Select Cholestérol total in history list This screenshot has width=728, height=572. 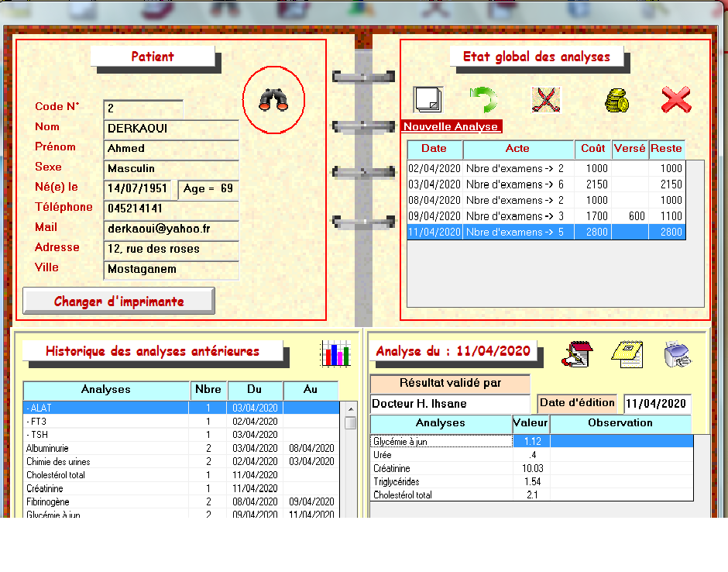click(181, 475)
